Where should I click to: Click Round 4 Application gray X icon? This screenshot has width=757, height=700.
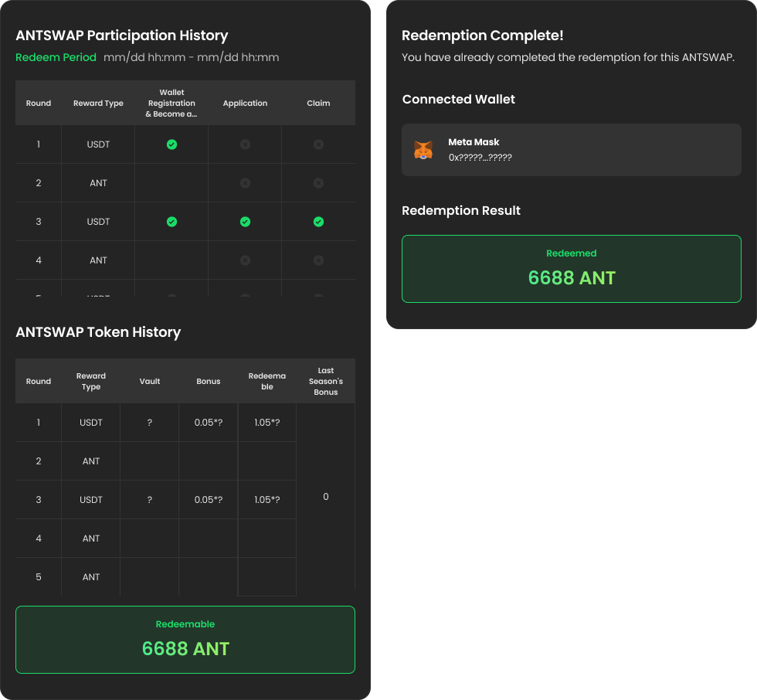(x=245, y=260)
